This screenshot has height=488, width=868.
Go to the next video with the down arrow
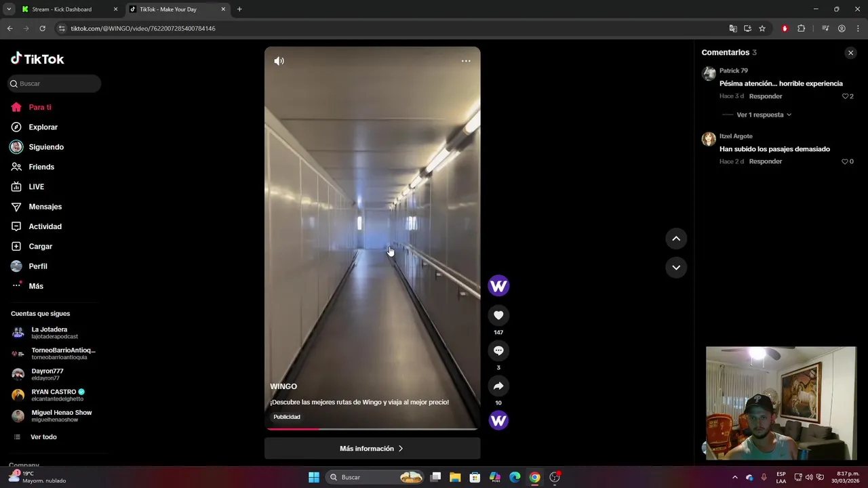(x=676, y=268)
